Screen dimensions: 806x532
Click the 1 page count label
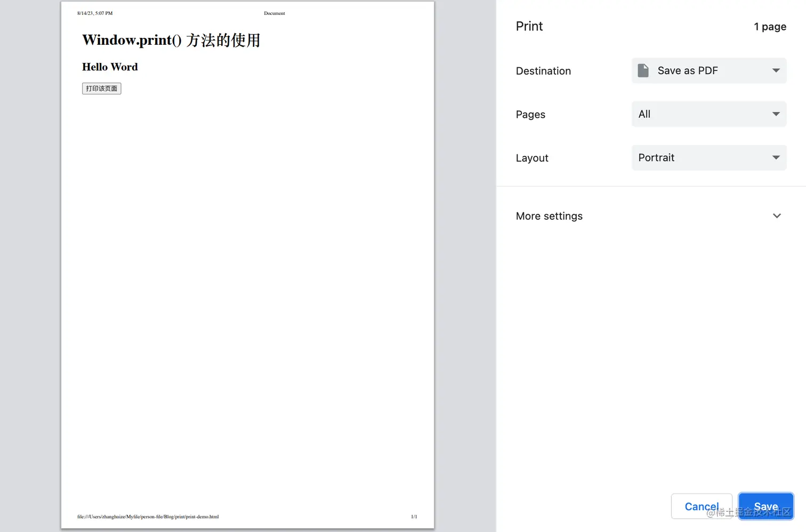point(770,27)
